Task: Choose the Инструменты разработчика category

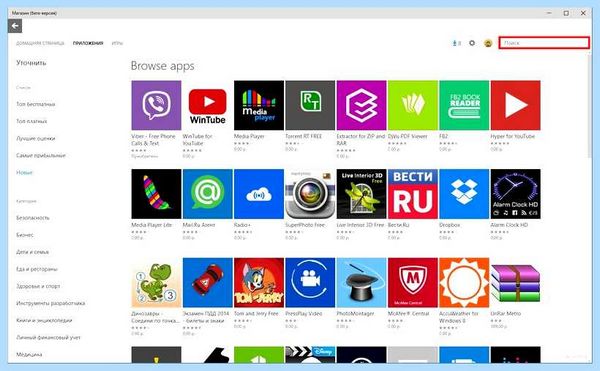Action: point(51,303)
